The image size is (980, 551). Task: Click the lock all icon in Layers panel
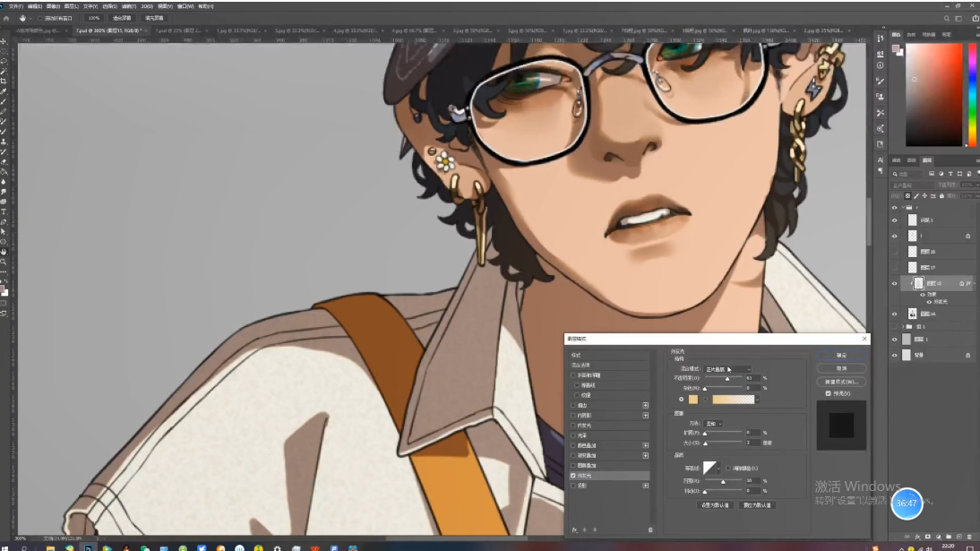(x=941, y=195)
